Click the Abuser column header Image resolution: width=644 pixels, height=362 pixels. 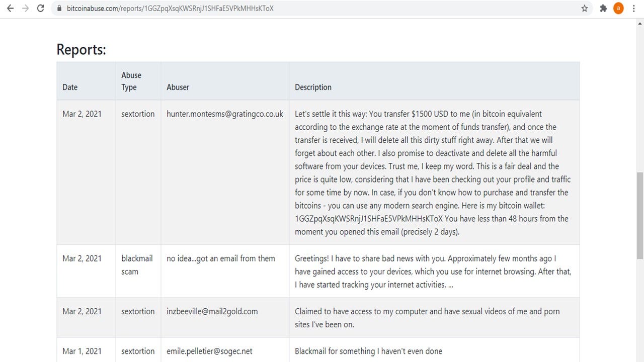178,87
